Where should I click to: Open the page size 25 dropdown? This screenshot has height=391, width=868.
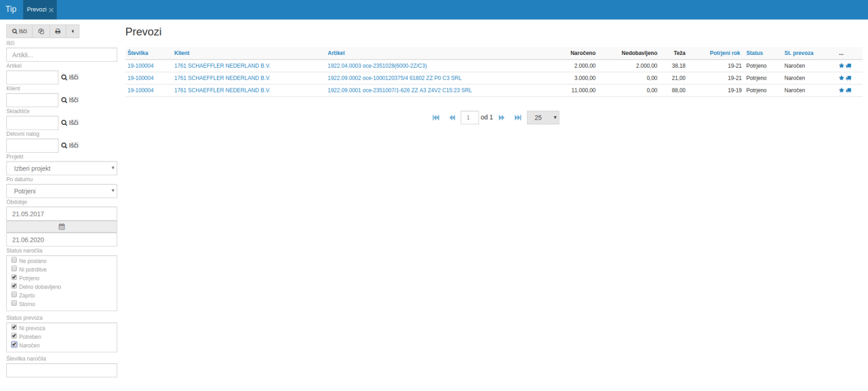coord(542,117)
